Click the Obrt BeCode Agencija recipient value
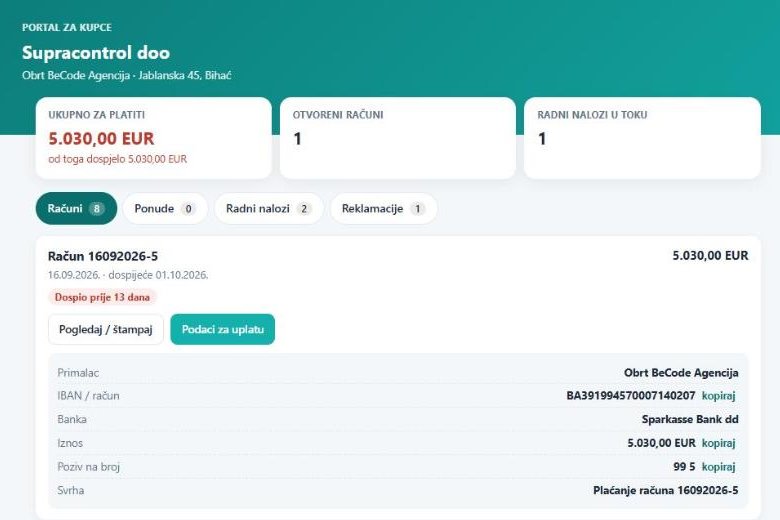Viewport: 780px width, 520px height. click(681, 373)
